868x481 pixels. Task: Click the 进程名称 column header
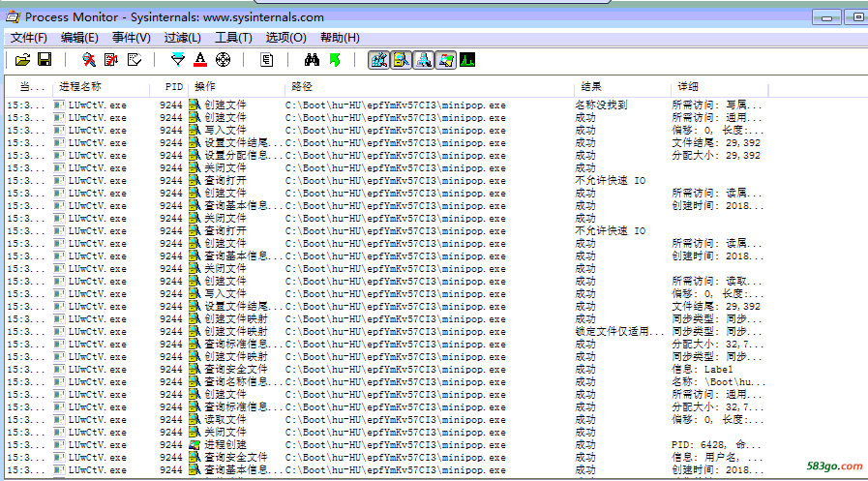(x=102, y=87)
